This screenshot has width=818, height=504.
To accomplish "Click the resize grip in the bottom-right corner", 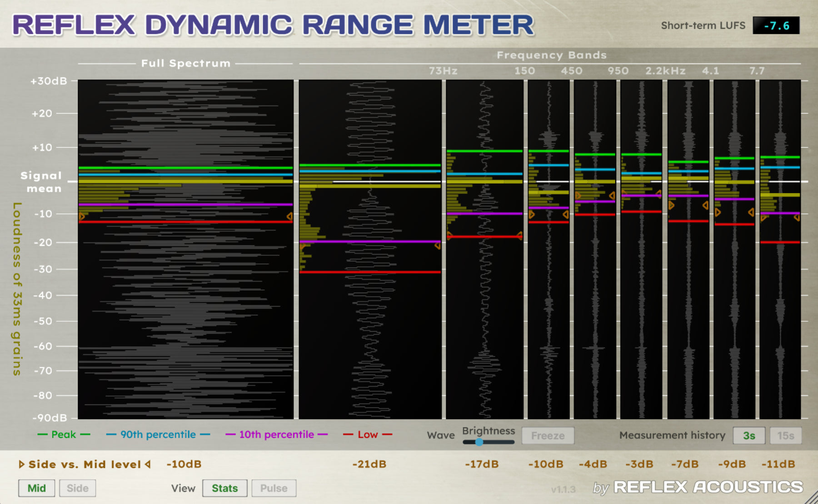I will point(811,498).
